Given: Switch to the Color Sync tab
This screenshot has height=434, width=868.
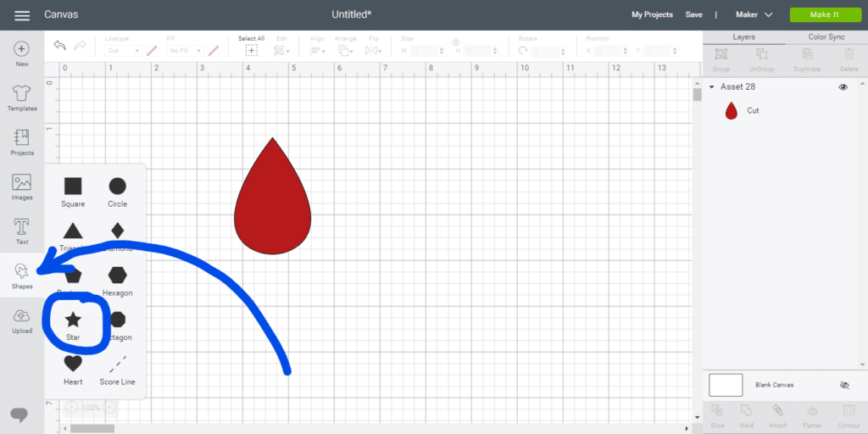Looking at the screenshot, I should click(x=826, y=37).
